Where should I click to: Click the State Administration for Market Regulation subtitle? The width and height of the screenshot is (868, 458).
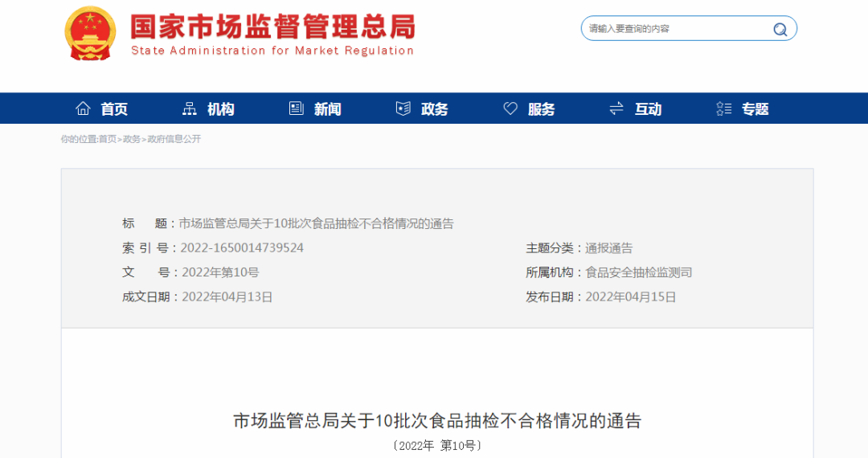(x=272, y=51)
